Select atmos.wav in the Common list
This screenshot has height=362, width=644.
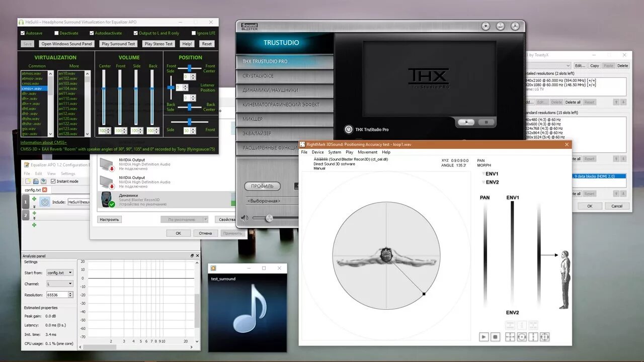35,73
